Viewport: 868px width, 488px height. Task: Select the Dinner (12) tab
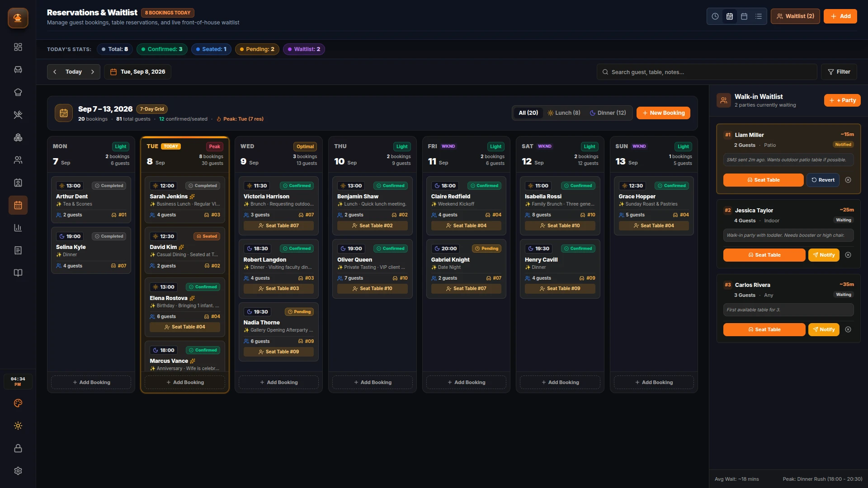[608, 113]
